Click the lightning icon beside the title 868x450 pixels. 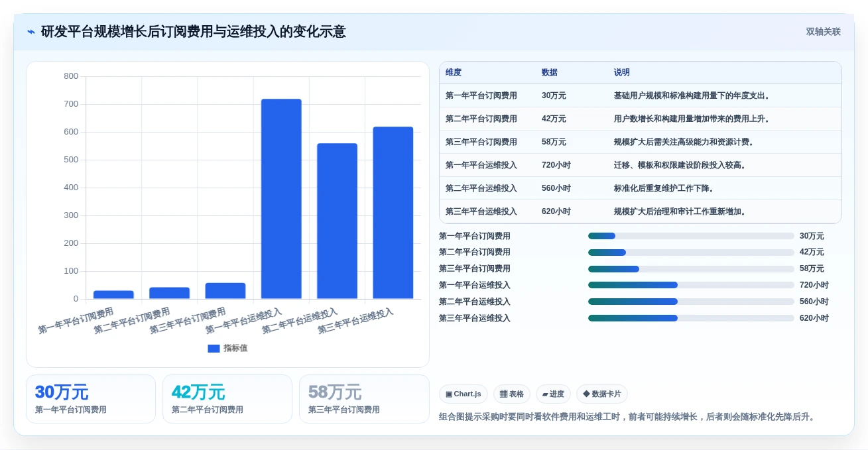pyautogui.click(x=31, y=32)
